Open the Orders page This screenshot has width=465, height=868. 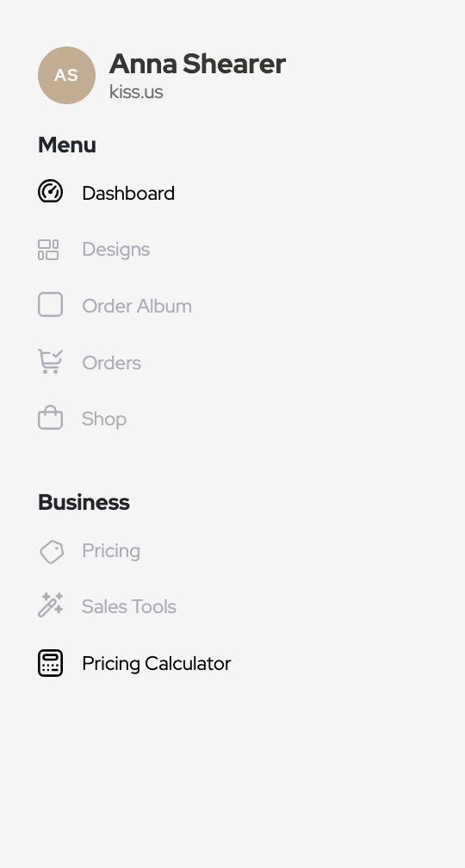click(x=111, y=363)
